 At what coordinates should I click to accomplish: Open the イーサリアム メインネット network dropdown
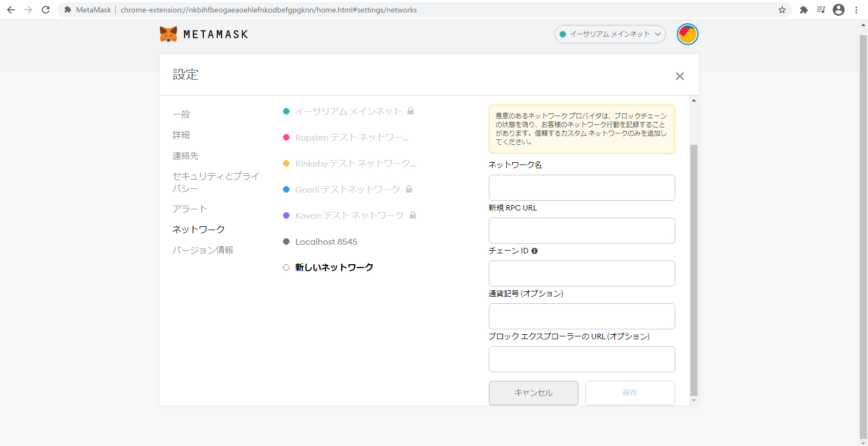[610, 34]
